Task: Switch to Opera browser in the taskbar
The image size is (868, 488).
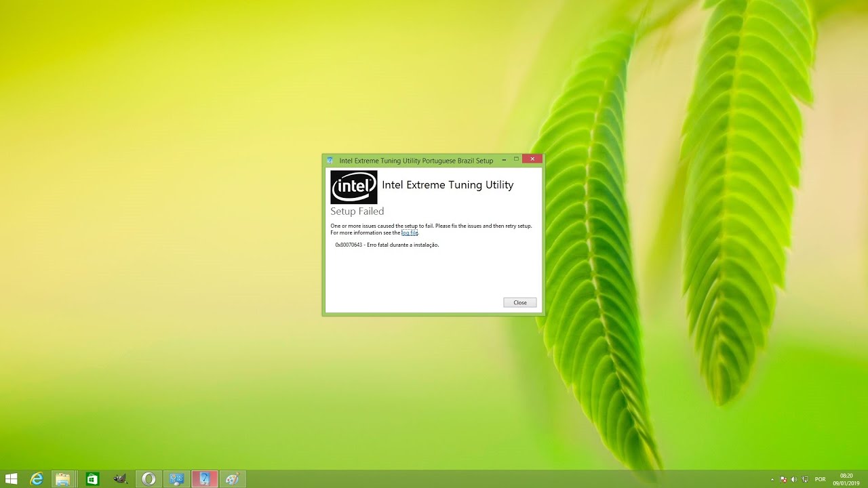Action: click(x=149, y=479)
